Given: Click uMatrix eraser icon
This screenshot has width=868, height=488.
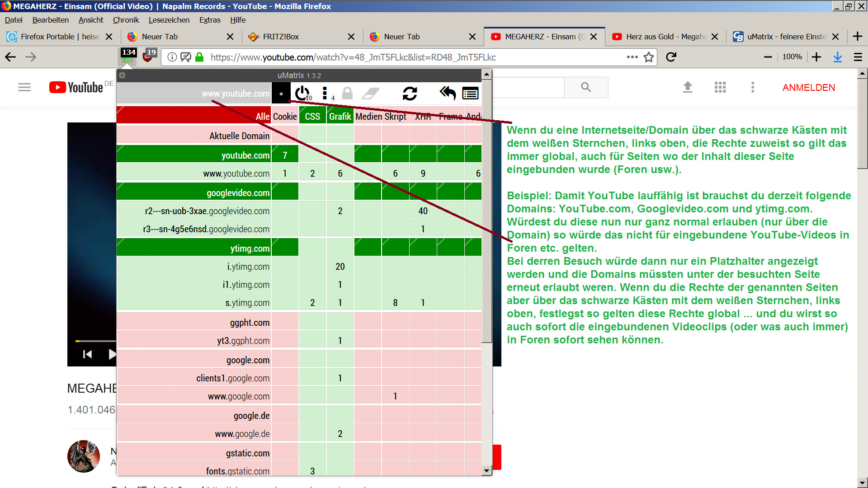Looking at the screenshot, I should pyautogui.click(x=370, y=94).
